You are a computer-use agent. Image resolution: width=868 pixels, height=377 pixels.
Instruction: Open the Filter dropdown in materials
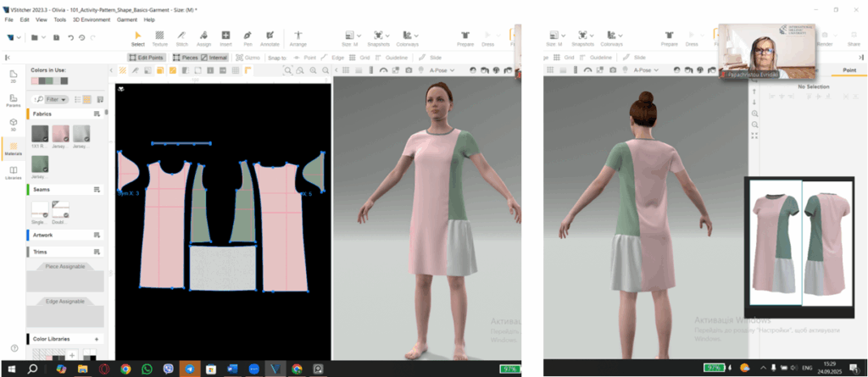(57, 99)
